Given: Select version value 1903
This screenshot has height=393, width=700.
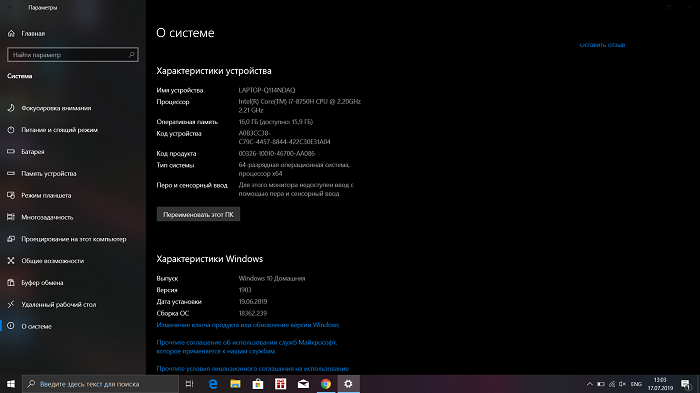Looking at the screenshot, I should click(245, 290).
